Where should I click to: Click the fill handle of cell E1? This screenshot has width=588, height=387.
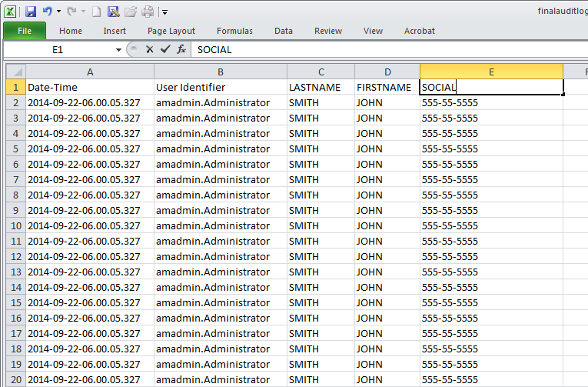pyautogui.click(x=563, y=95)
